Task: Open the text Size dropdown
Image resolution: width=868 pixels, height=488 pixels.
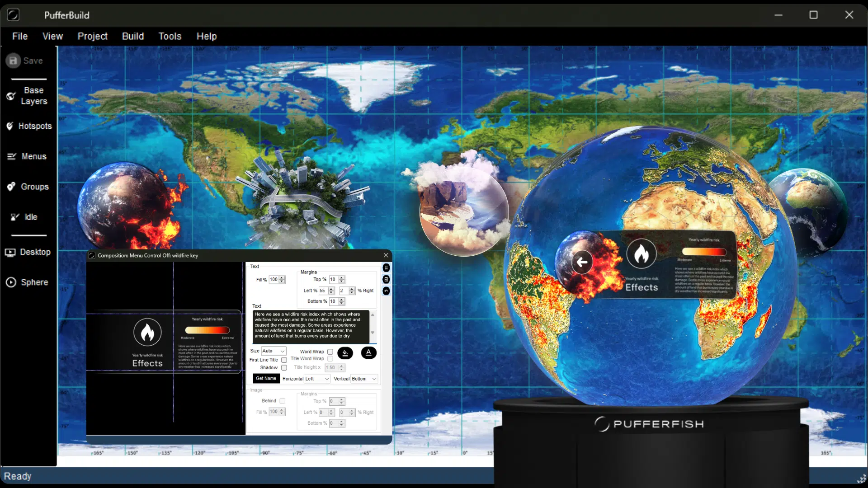Action: [274, 351]
